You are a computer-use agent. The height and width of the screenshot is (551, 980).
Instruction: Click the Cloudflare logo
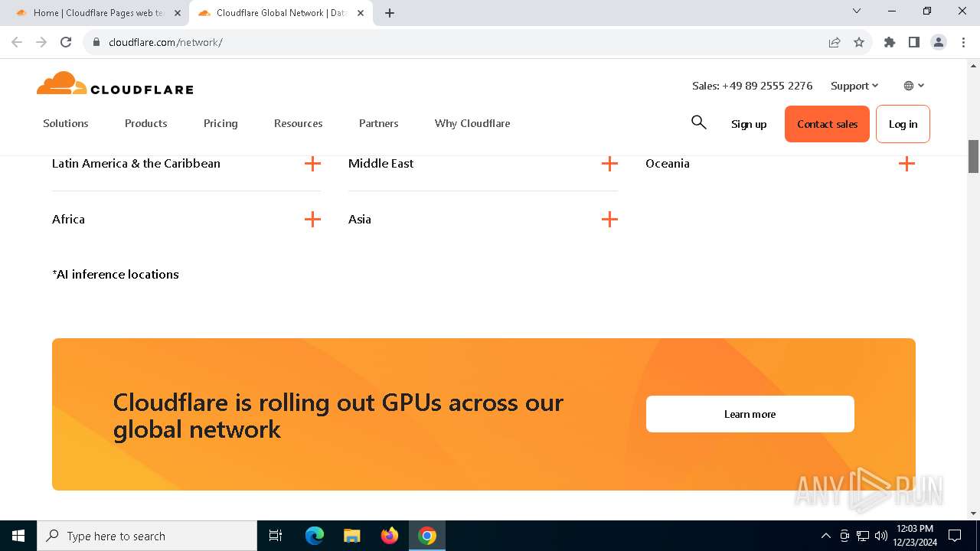(115, 83)
